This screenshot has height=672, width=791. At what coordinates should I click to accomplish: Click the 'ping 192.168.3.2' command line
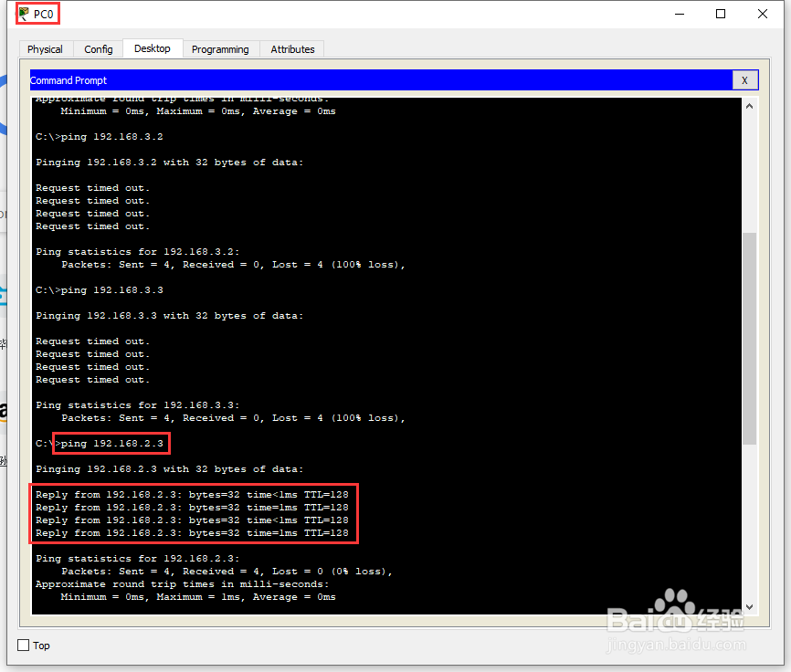(x=100, y=137)
